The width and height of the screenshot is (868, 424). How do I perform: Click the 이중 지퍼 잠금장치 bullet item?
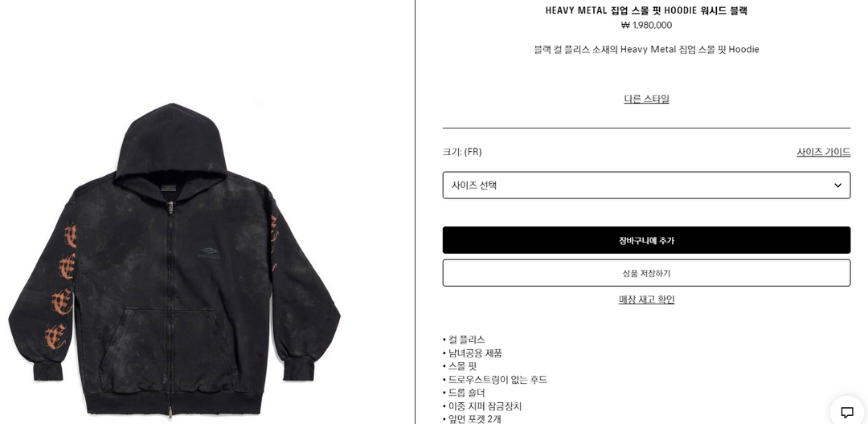tap(482, 406)
